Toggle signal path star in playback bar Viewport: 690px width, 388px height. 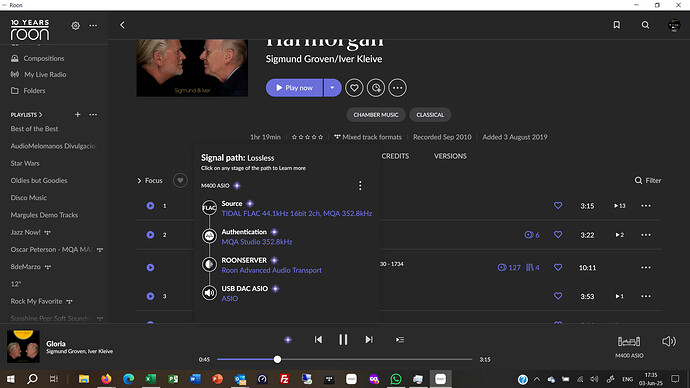(x=288, y=340)
